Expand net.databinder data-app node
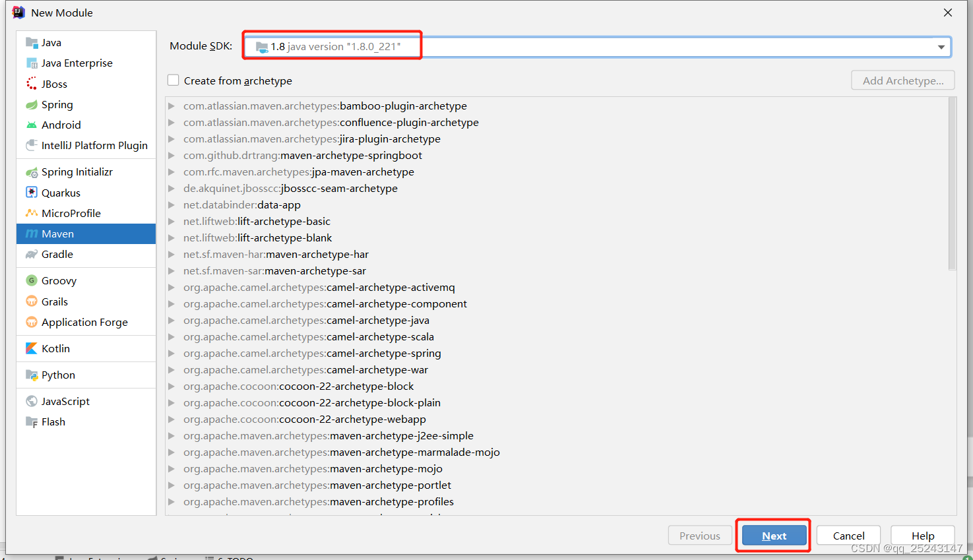Viewport: 973px width, 560px height. coord(172,204)
